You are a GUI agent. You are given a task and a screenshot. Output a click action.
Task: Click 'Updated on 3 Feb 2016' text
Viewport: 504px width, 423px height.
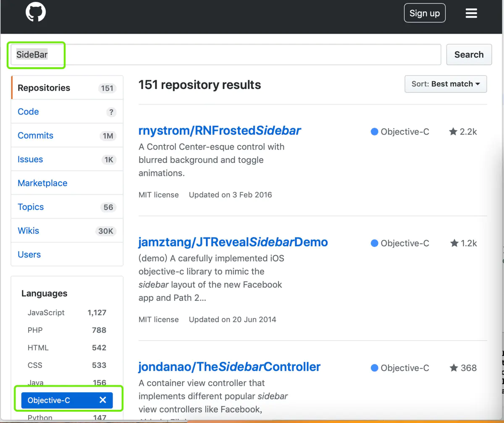(231, 195)
